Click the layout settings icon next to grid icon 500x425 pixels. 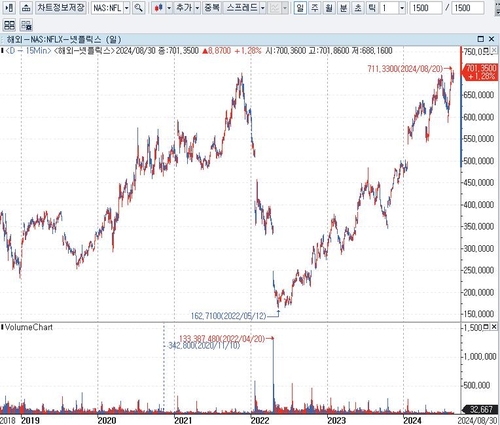click(x=26, y=25)
